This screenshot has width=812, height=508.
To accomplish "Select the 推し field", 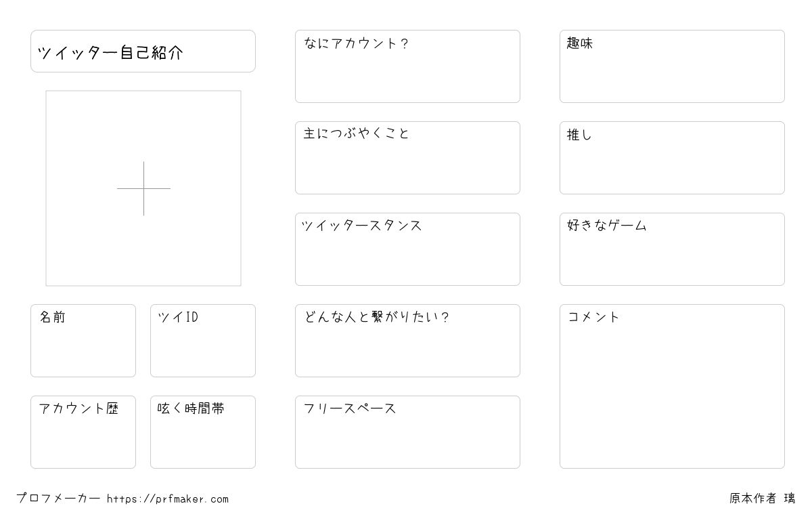I will 672,158.
